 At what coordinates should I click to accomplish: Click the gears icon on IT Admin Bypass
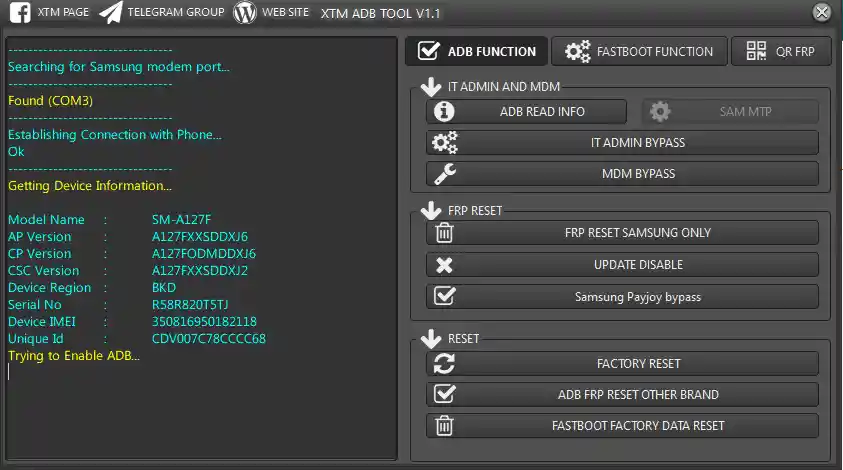445,143
